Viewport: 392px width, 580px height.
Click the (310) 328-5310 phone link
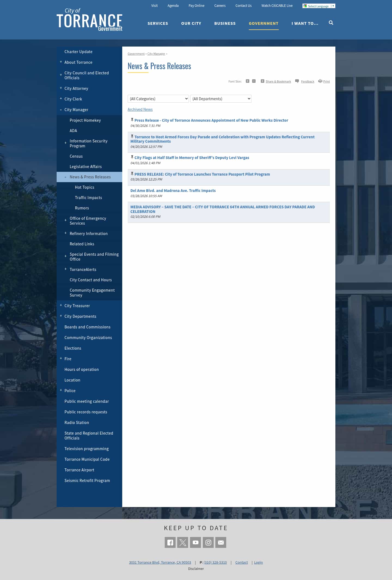tap(215, 563)
